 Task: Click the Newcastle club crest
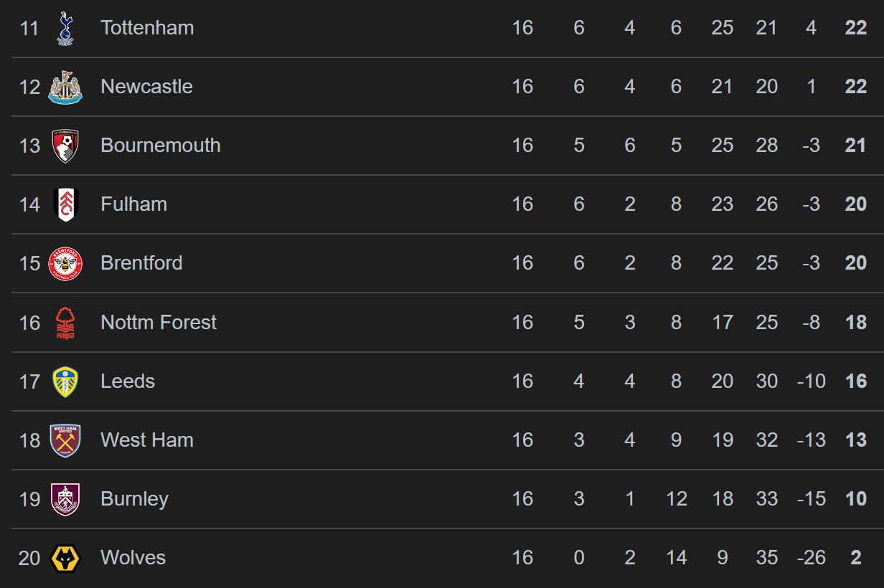(65, 87)
